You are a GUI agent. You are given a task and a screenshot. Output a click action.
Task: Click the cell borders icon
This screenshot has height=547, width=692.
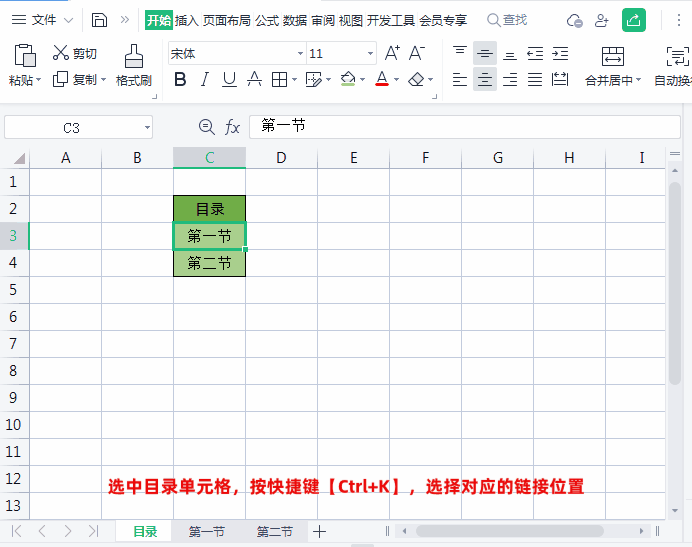279,79
